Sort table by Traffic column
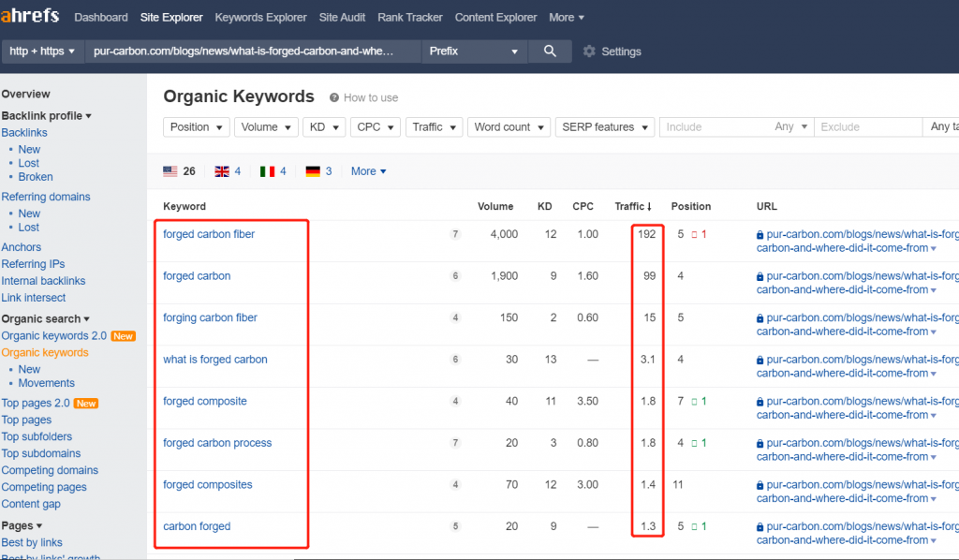Image resolution: width=959 pixels, height=560 pixels. pyautogui.click(x=632, y=206)
